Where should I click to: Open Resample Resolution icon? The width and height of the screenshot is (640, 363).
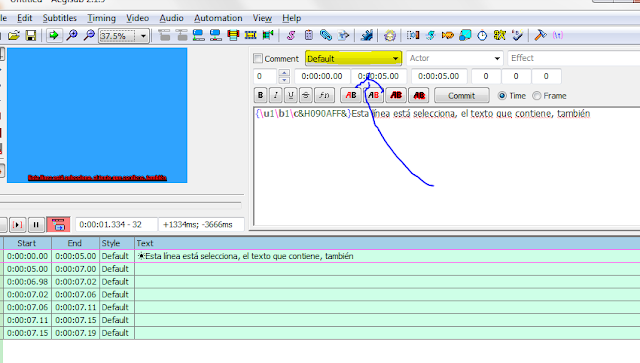465,36
